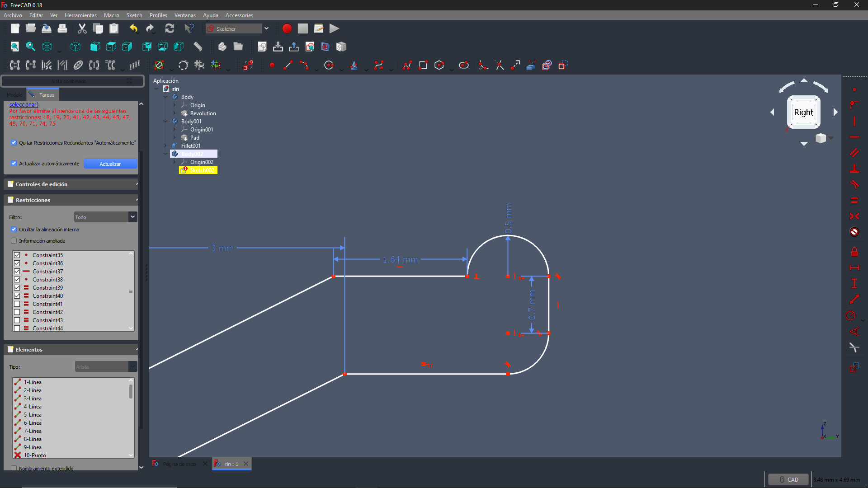Select the constrain equal tool
This screenshot has height=488, width=868.
pyautogui.click(x=854, y=200)
